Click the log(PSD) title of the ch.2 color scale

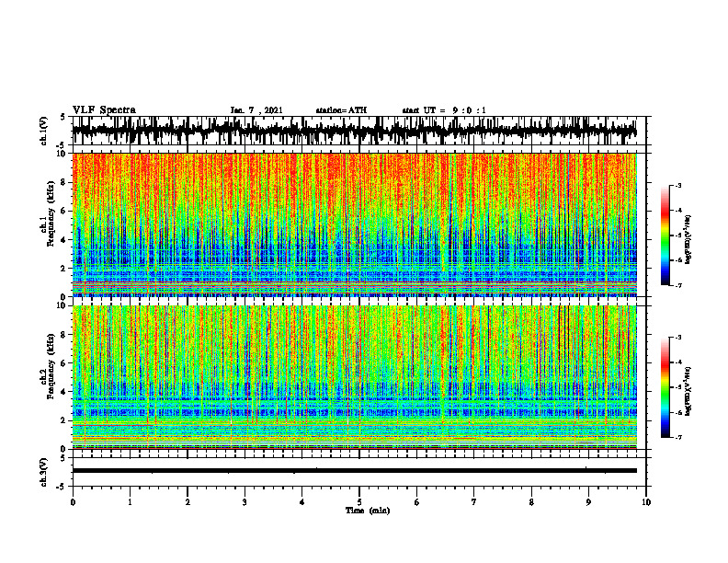(x=688, y=392)
